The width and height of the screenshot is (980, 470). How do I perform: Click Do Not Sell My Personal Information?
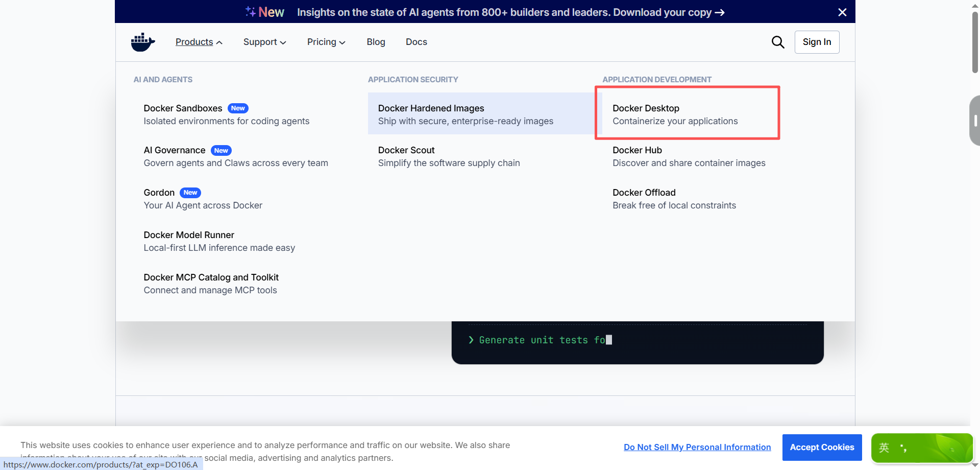(x=697, y=447)
